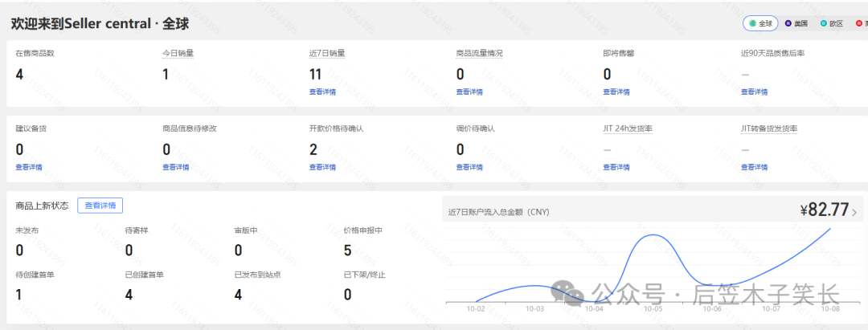Click the 价格申报中 status label

coord(363,230)
